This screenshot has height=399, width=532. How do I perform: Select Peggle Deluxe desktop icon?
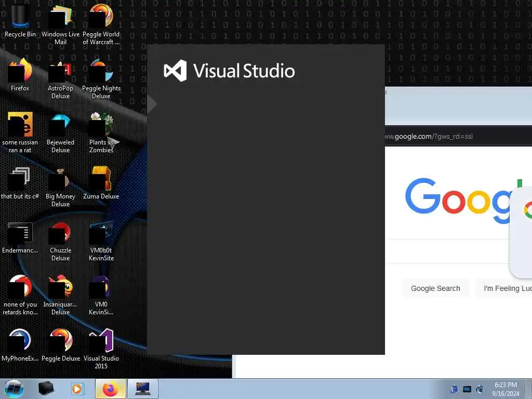[x=60, y=345]
